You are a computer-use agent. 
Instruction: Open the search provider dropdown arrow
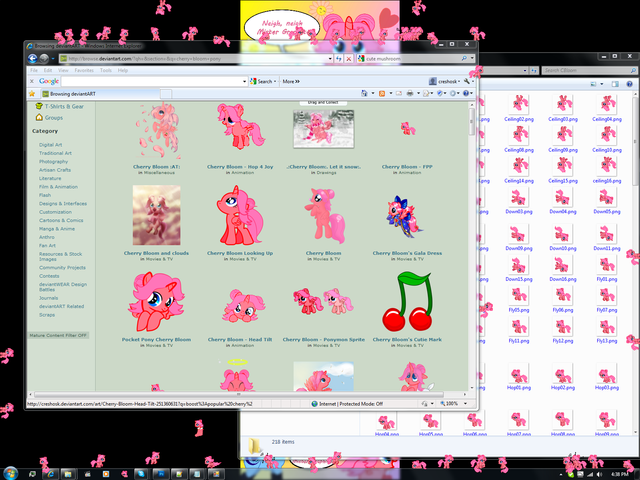(472, 59)
